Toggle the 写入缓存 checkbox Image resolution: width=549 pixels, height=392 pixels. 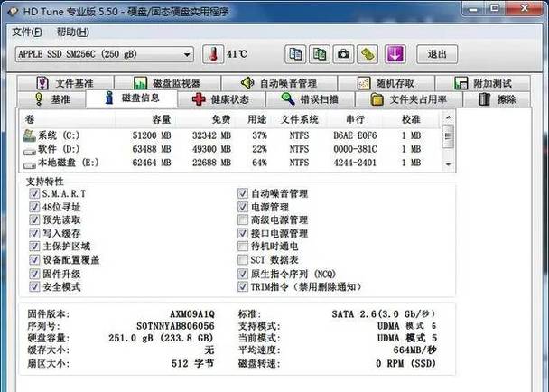click(x=34, y=233)
